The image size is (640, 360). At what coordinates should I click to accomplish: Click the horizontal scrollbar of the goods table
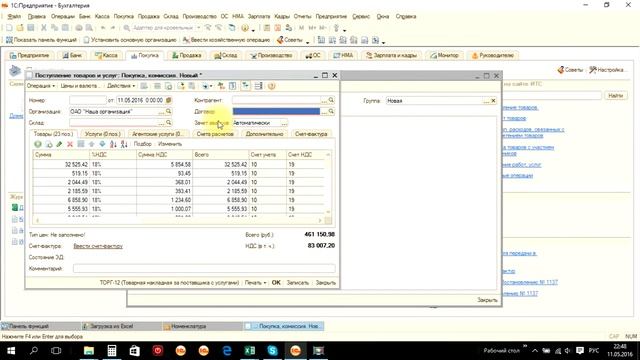(178, 220)
